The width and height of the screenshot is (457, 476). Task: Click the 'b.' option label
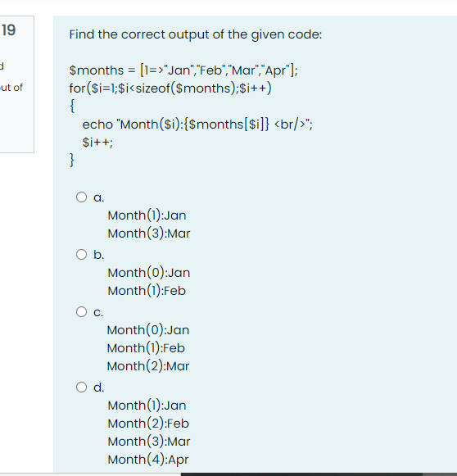point(98,255)
